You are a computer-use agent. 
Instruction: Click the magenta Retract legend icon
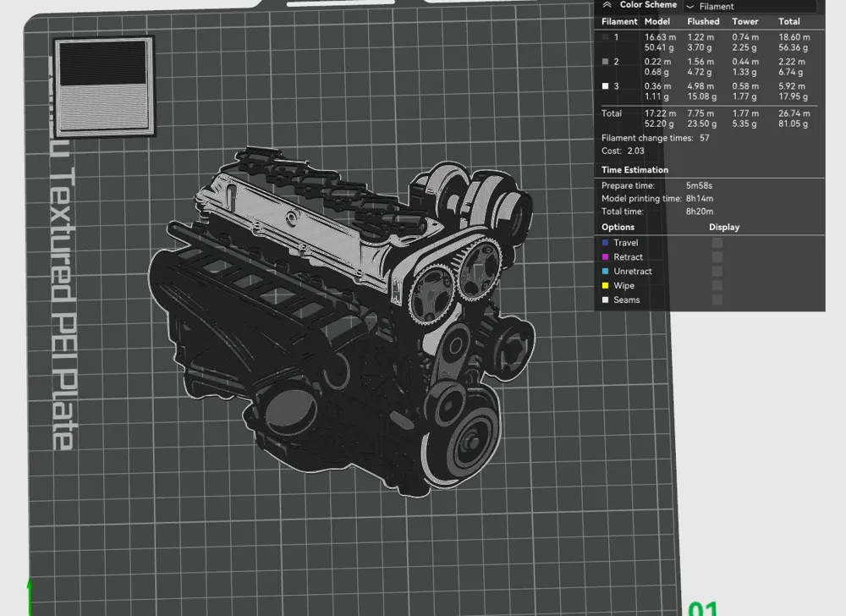(x=606, y=256)
